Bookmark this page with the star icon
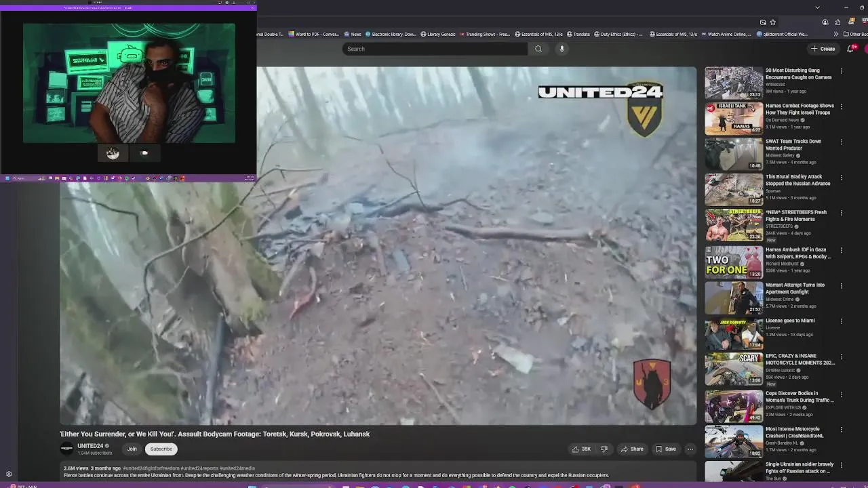This screenshot has height=488, width=868. 772,22
